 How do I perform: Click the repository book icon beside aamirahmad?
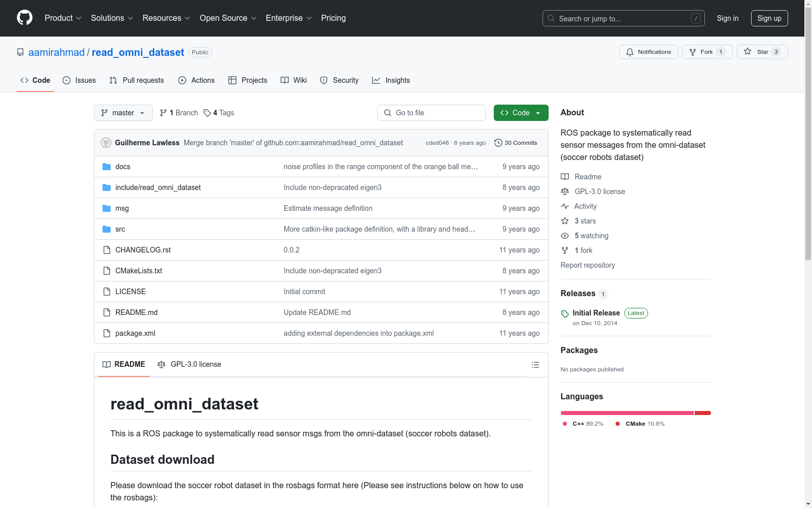tap(20, 52)
